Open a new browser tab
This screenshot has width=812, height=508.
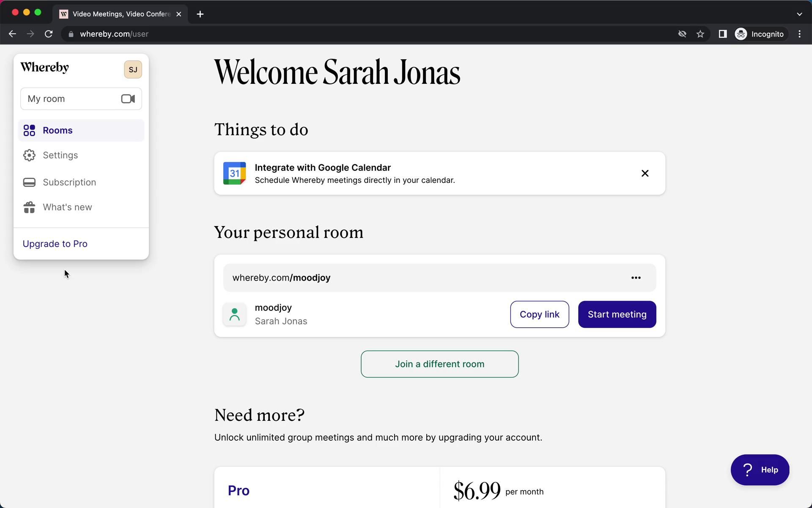pos(200,14)
